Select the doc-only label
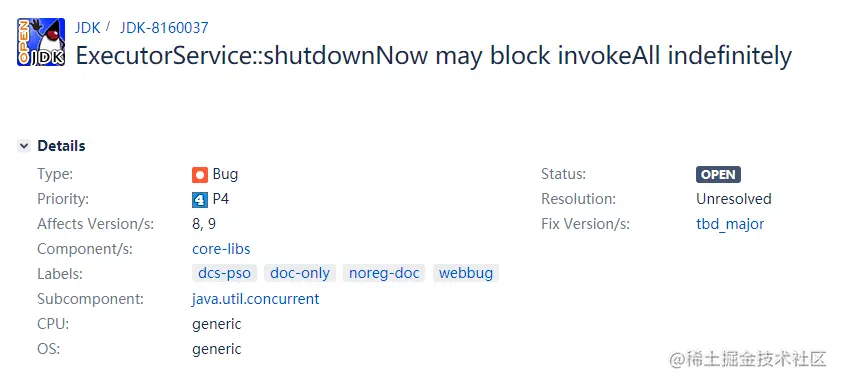 click(300, 273)
